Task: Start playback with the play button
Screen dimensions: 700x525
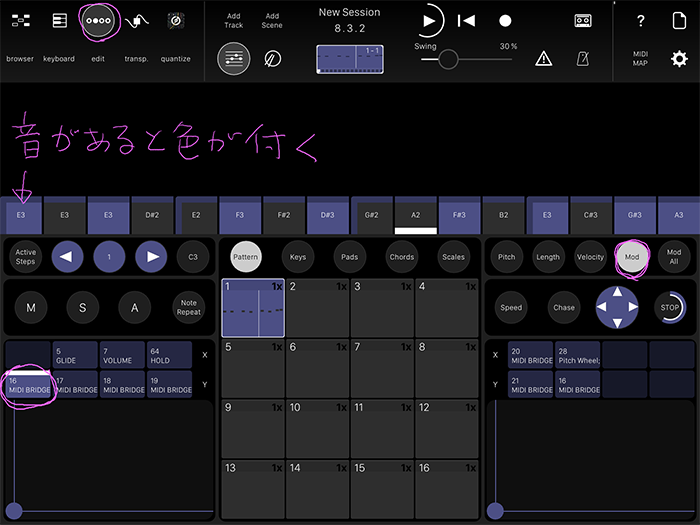Action: point(429,21)
